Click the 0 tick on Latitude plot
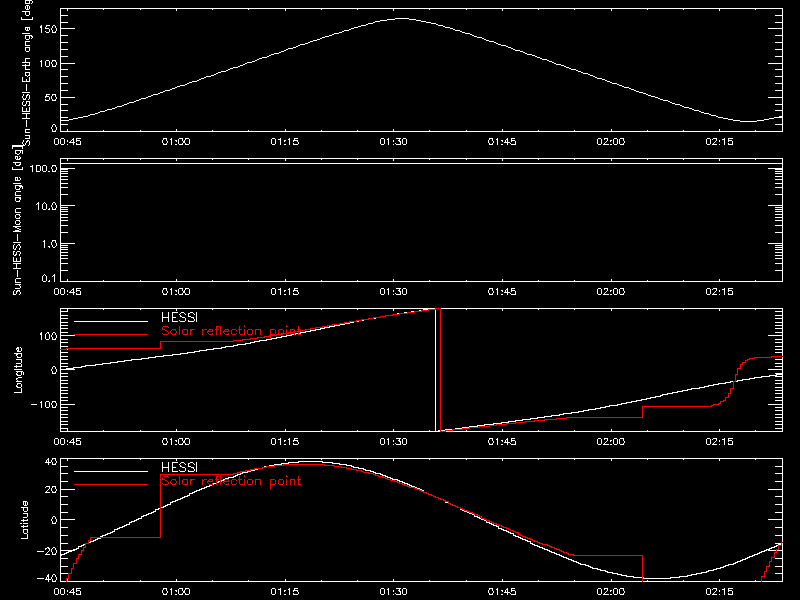 [x=55, y=520]
